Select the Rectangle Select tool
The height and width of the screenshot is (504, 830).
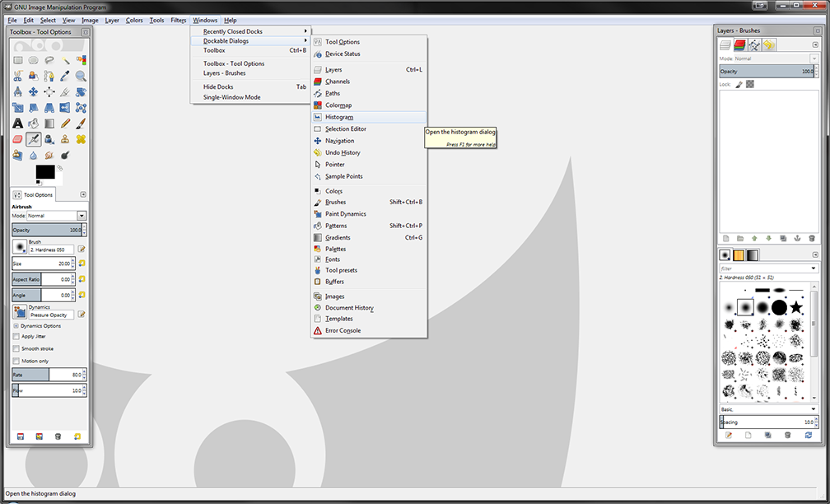point(18,60)
